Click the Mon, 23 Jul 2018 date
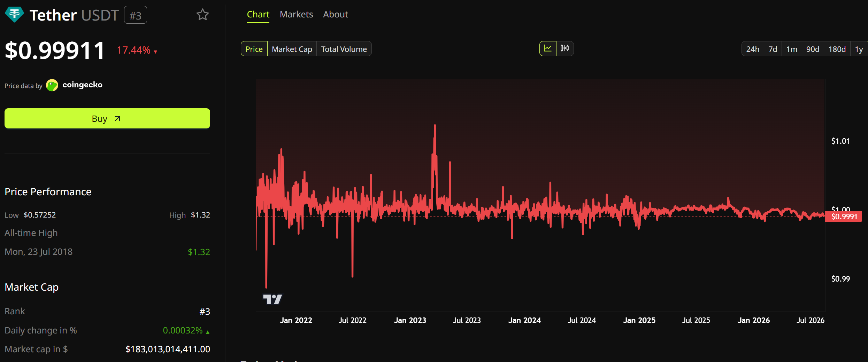Image resolution: width=868 pixels, height=362 pixels. [x=39, y=252]
